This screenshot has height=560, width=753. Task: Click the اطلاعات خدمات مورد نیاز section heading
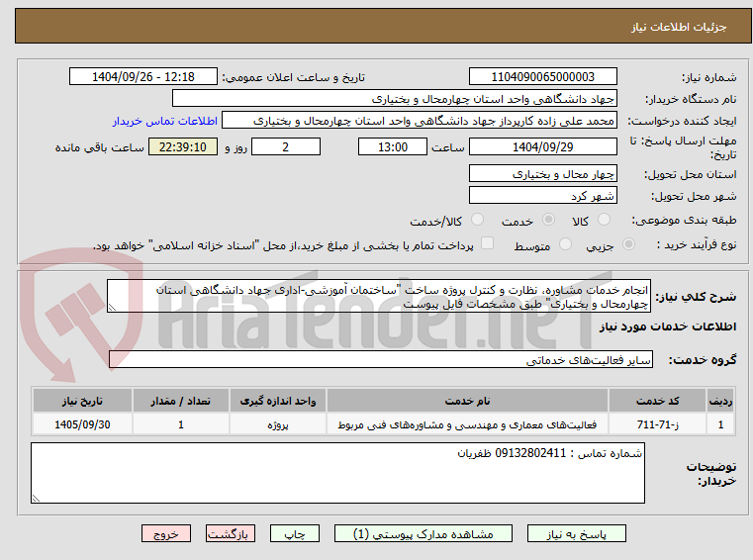coord(668,327)
